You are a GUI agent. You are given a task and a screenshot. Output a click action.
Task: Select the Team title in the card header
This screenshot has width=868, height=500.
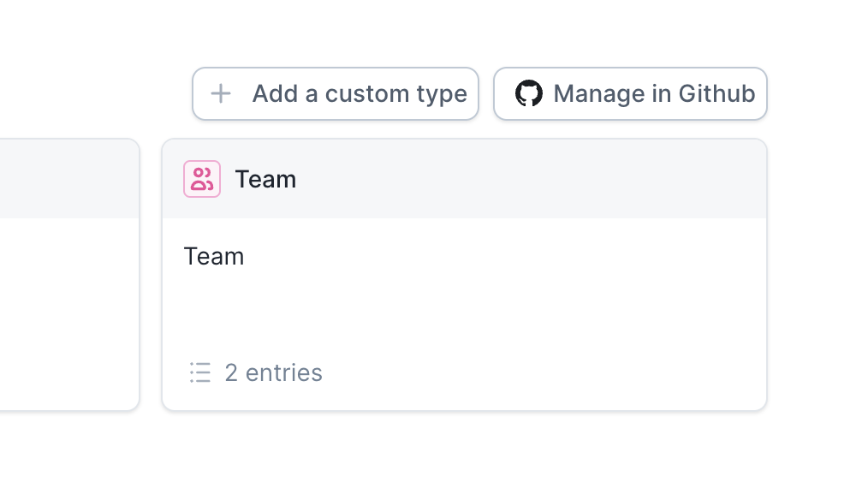(x=265, y=179)
